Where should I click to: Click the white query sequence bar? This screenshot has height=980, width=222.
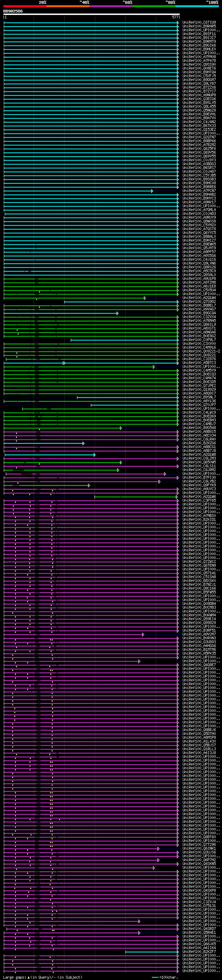(x=92, y=15)
